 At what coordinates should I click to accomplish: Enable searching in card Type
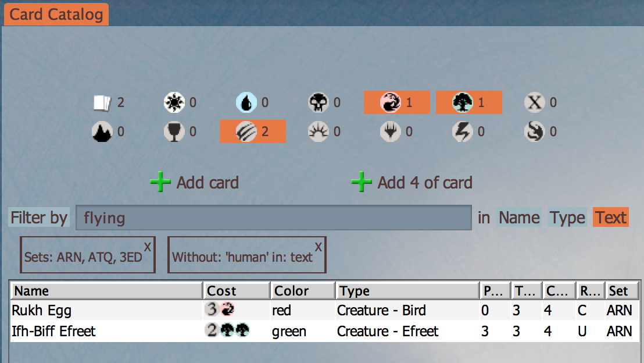567,218
